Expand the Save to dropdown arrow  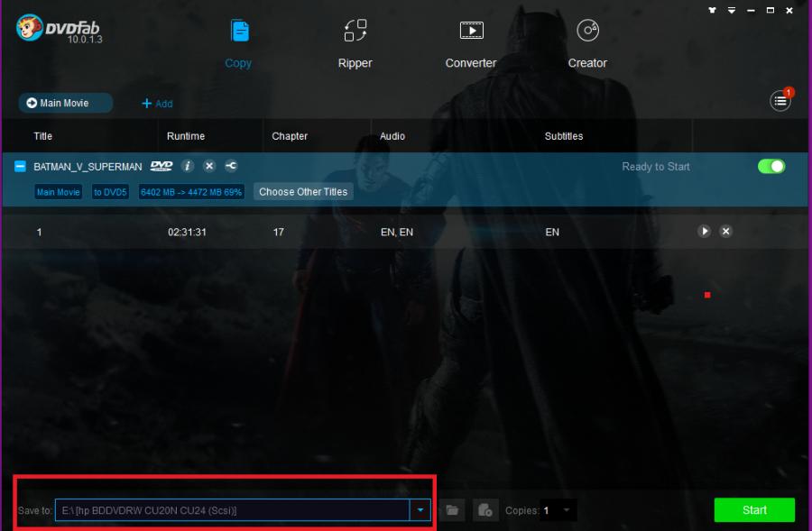point(420,510)
